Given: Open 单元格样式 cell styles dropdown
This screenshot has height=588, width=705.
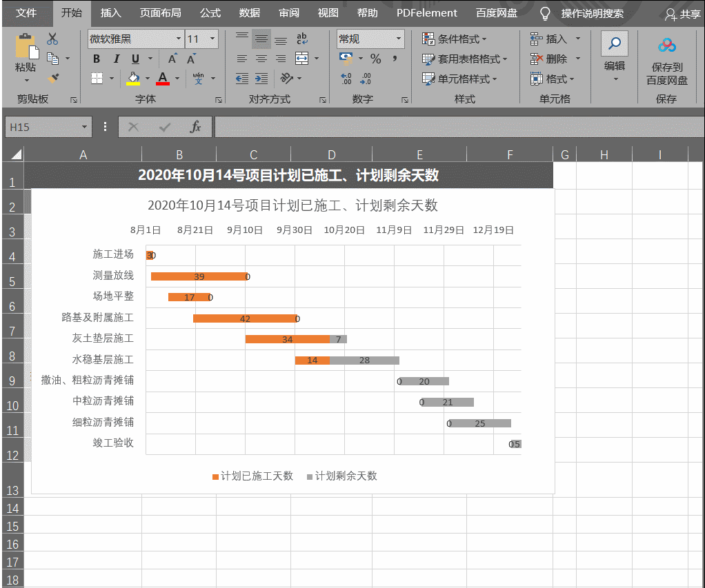Looking at the screenshot, I should pyautogui.click(x=459, y=79).
